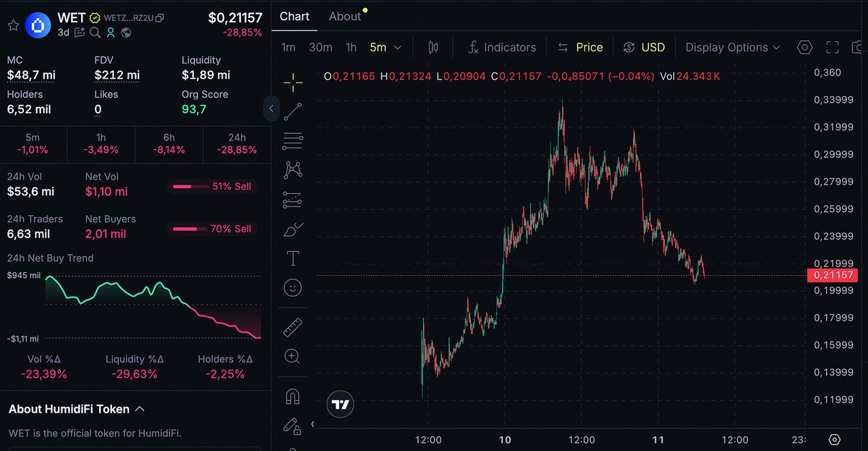The image size is (868, 451).
Task: Collapse the left info panel arrow
Action: tap(271, 109)
